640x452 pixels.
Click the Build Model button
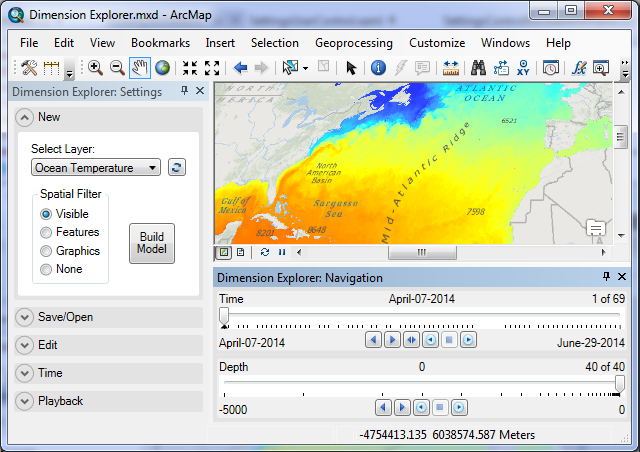point(152,243)
